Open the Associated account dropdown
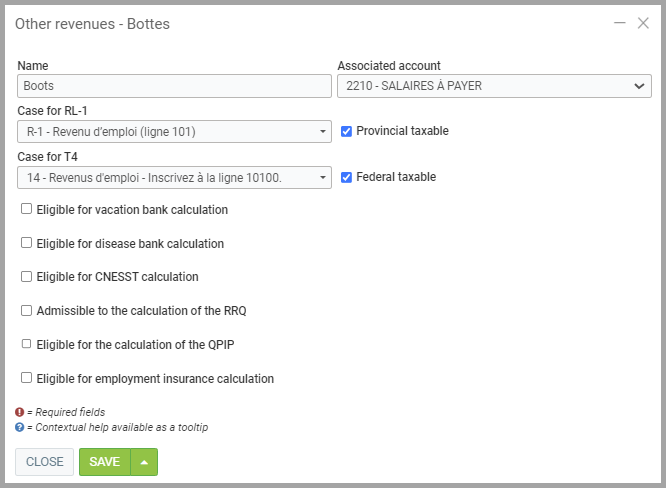 494,86
